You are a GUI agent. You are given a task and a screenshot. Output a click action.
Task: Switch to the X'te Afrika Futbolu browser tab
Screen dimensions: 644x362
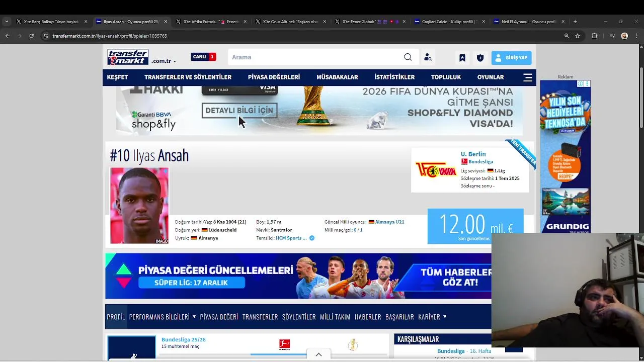coord(211,22)
